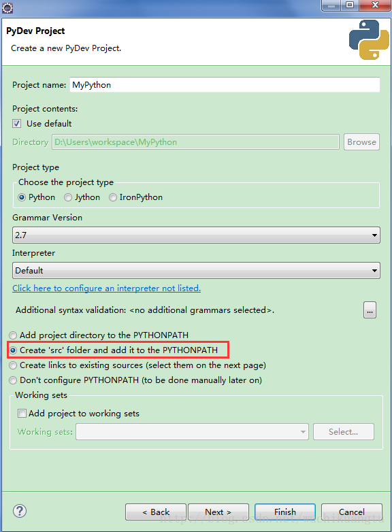
Task: Click the 'Choose the project type' group label
Action: click(66, 182)
